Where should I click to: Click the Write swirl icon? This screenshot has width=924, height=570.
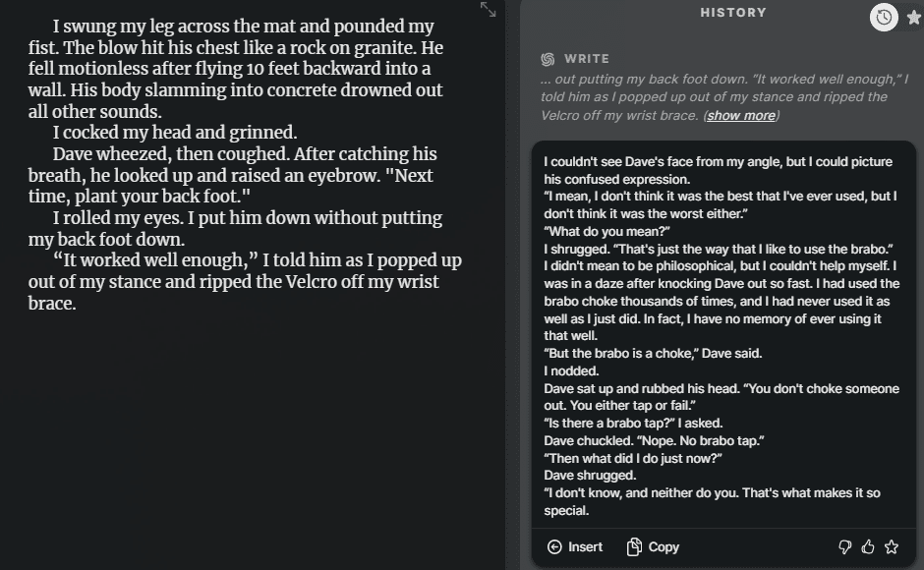(x=548, y=59)
